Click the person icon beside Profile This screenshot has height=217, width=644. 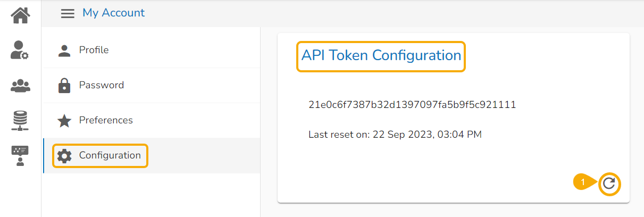click(x=64, y=51)
